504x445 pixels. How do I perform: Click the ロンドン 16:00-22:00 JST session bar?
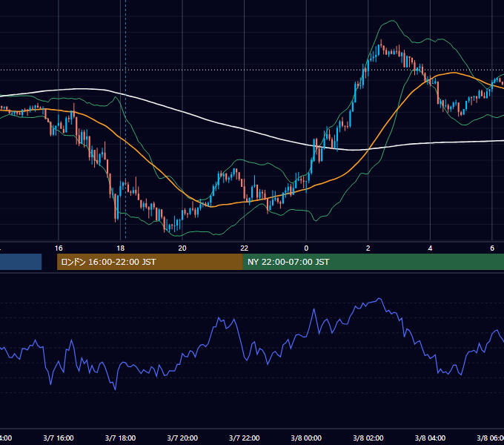pos(150,262)
